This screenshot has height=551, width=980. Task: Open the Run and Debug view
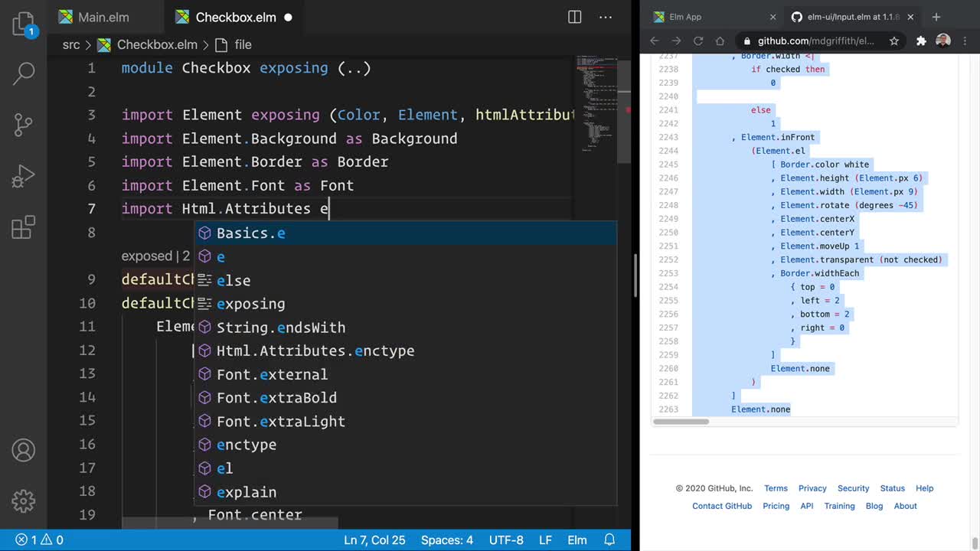(x=24, y=175)
